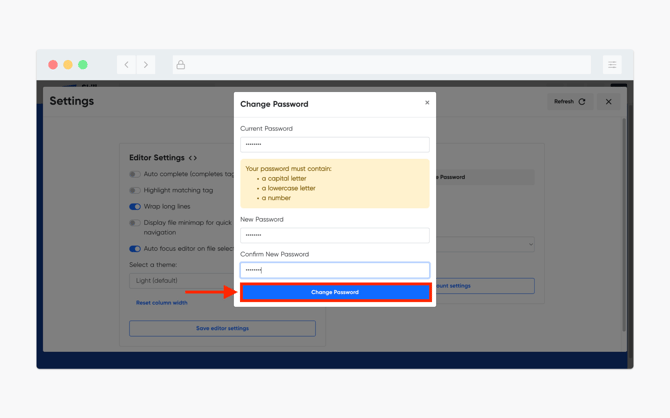Disable the Wrap long lines toggle
This screenshot has width=670, height=418.
click(135, 206)
